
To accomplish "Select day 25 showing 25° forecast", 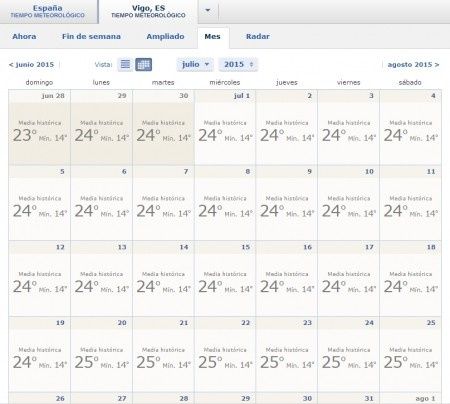I will click(411, 354).
